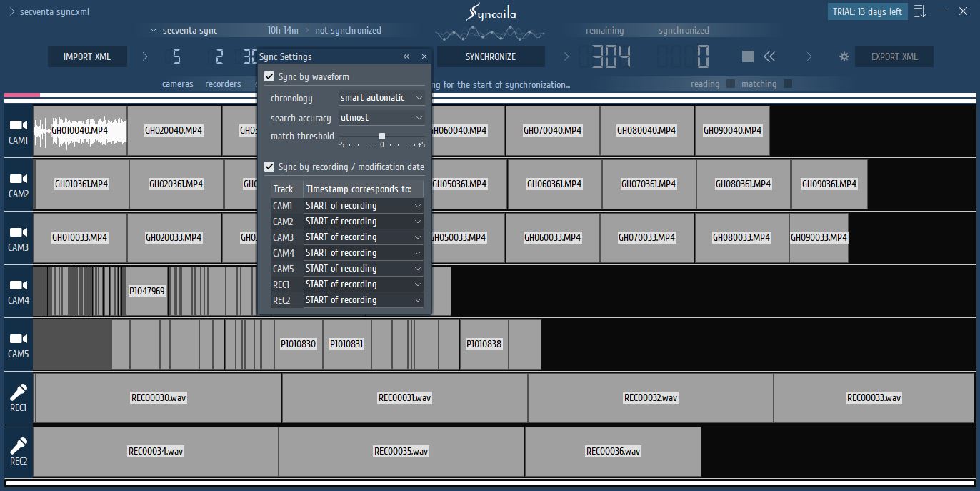Click the CAM4 camera track icon

pyautogui.click(x=18, y=286)
